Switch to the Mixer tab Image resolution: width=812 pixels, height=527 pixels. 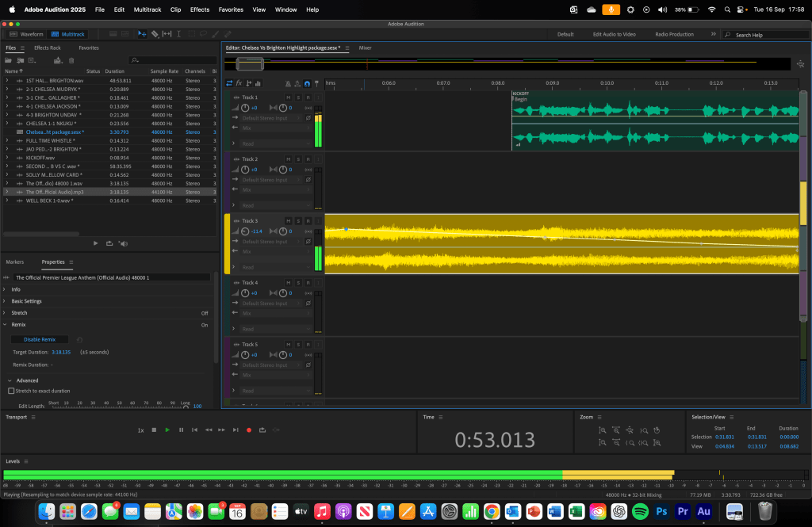pos(365,48)
